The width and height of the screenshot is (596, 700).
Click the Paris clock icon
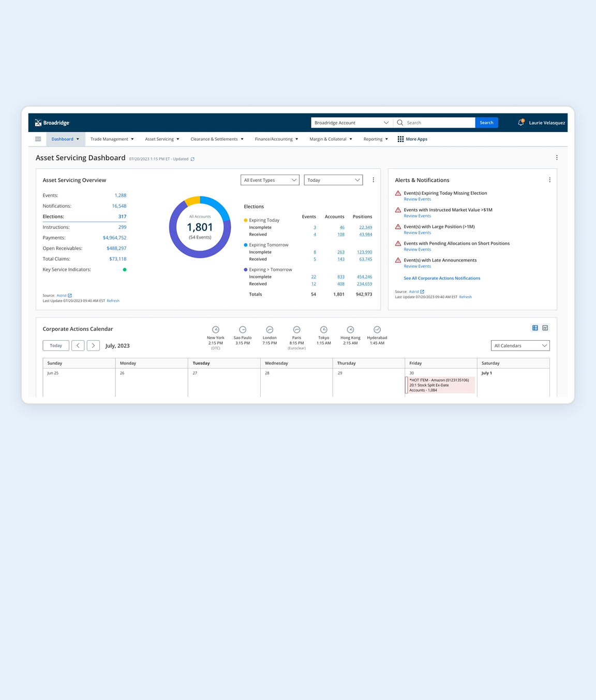(x=296, y=330)
